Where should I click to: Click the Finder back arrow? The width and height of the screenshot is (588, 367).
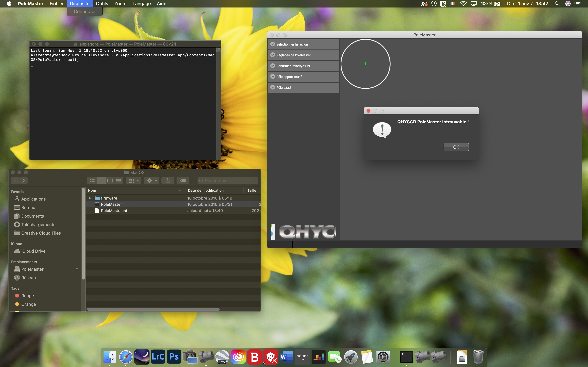point(15,181)
